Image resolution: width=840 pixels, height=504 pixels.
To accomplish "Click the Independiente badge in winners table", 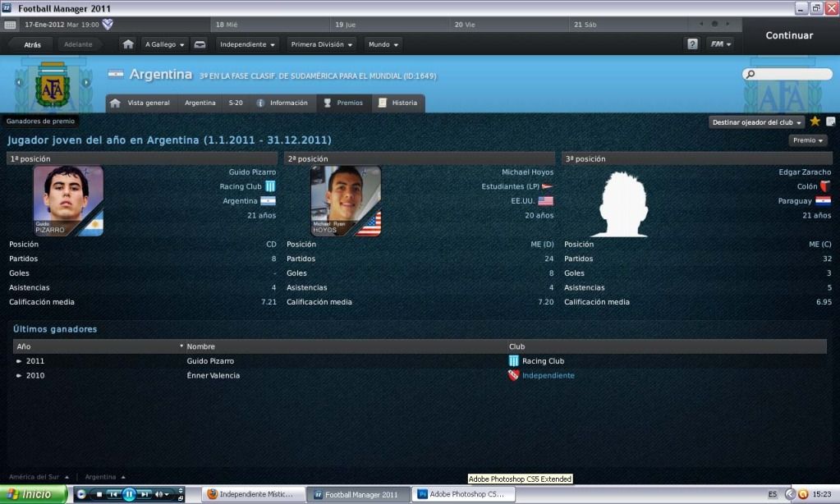I will [513, 375].
